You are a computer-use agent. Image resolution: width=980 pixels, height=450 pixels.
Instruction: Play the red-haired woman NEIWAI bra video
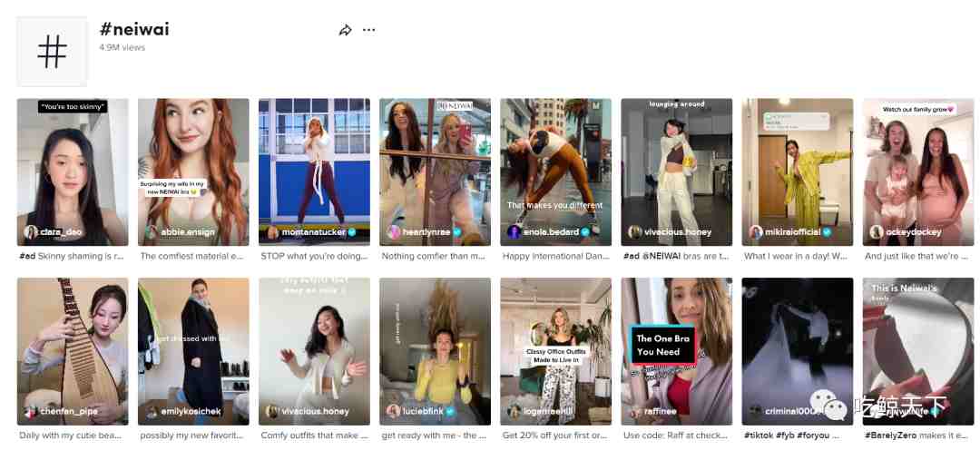click(193, 171)
